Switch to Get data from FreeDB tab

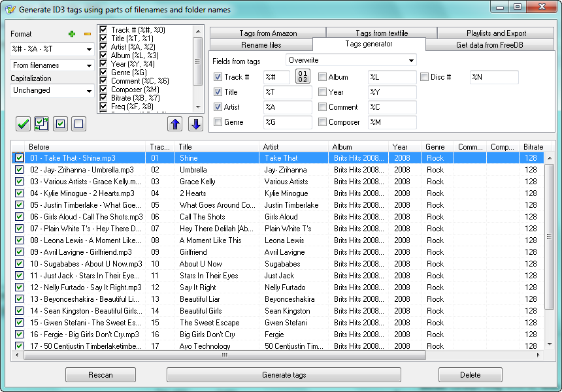(489, 45)
